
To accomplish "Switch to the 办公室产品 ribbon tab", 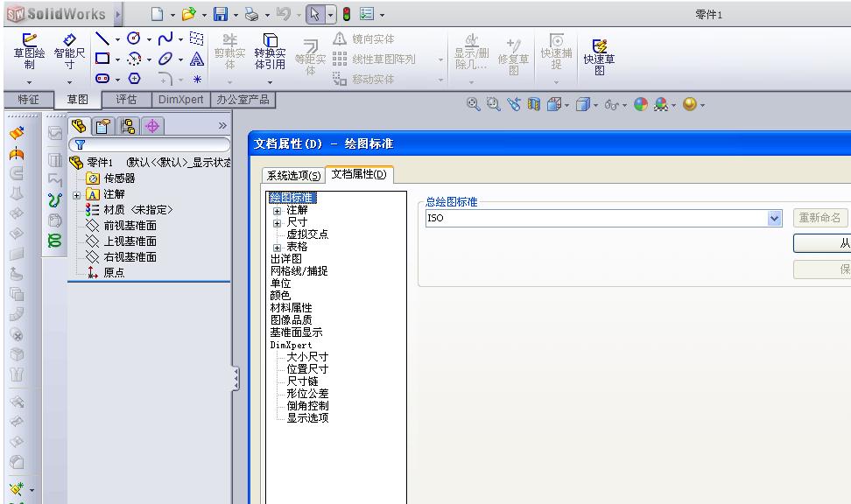I will pyautogui.click(x=243, y=100).
